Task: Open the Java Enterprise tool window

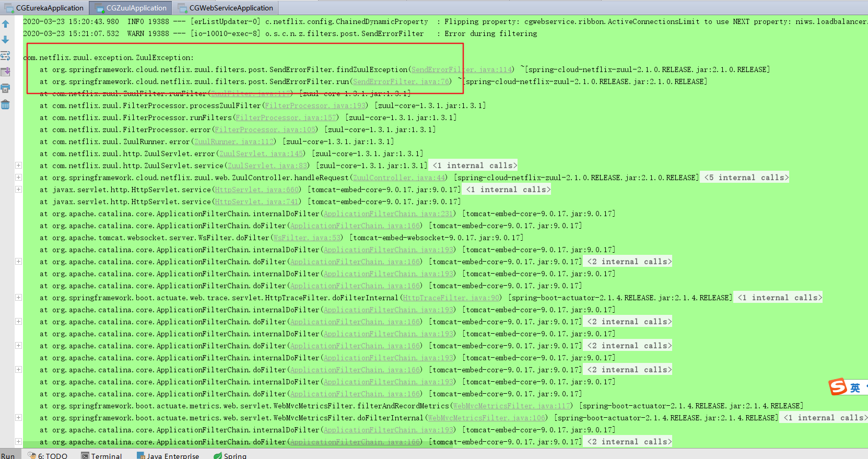Action: point(168,456)
